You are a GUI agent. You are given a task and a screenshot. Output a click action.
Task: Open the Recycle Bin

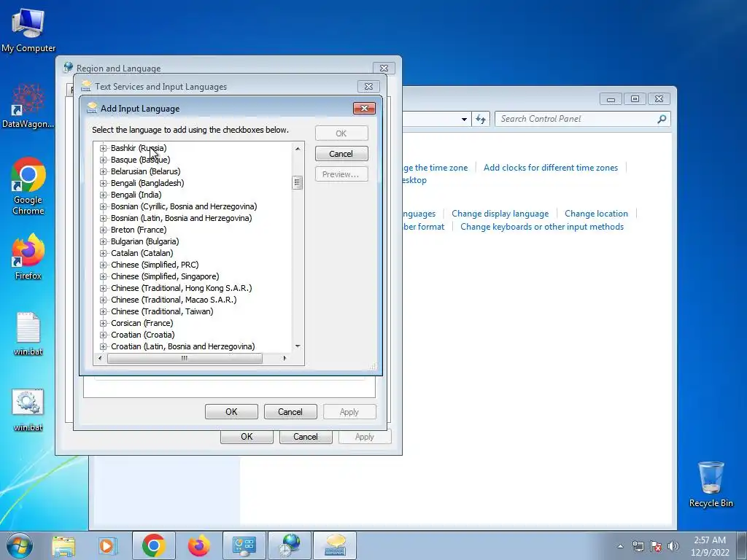click(711, 484)
